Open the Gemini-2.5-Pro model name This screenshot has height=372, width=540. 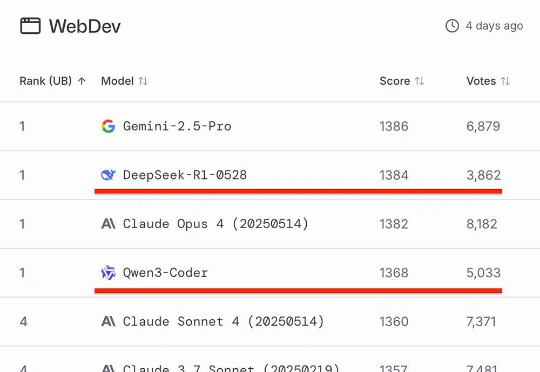click(x=177, y=126)
